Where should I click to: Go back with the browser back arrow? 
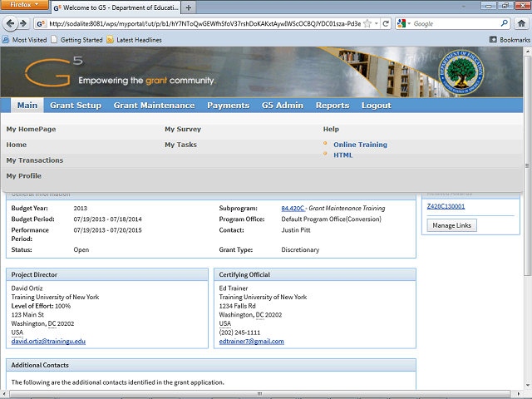(x=10, y=23)
